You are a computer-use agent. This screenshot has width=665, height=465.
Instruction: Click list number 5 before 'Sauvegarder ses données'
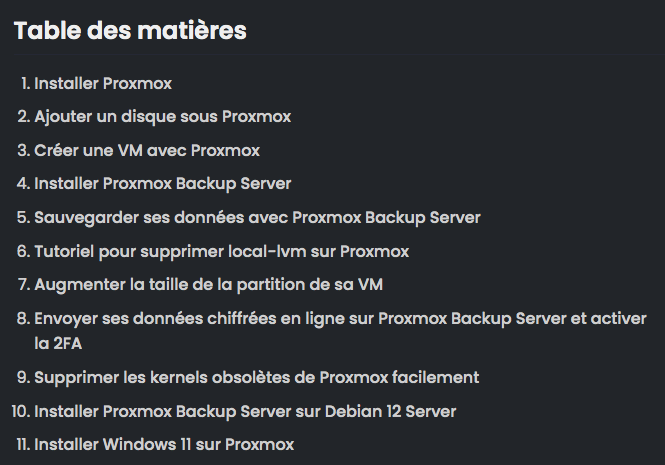(x=24, y=218)
